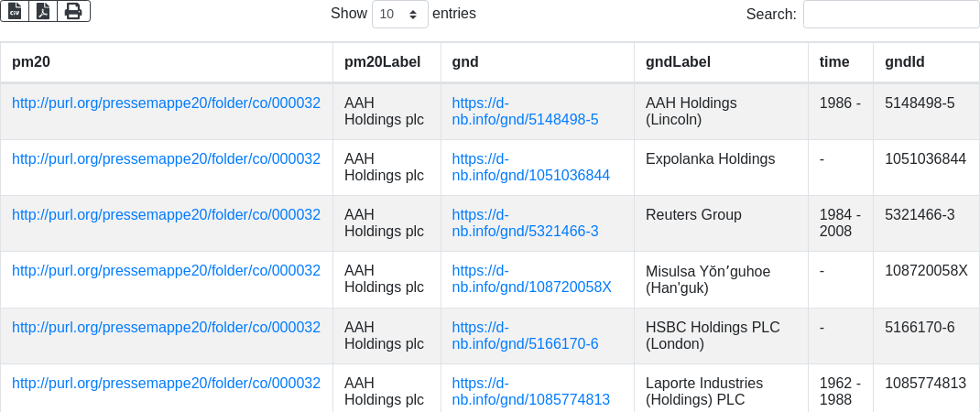Open pm20 folder link in HSBC Holdings row

167,327
